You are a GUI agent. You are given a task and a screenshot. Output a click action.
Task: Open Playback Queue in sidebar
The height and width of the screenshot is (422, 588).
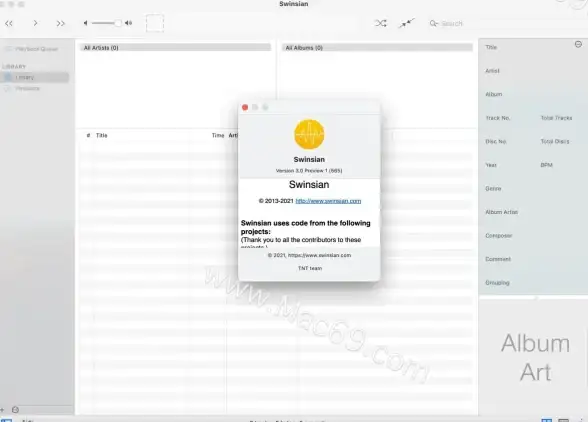coord(37,49)
